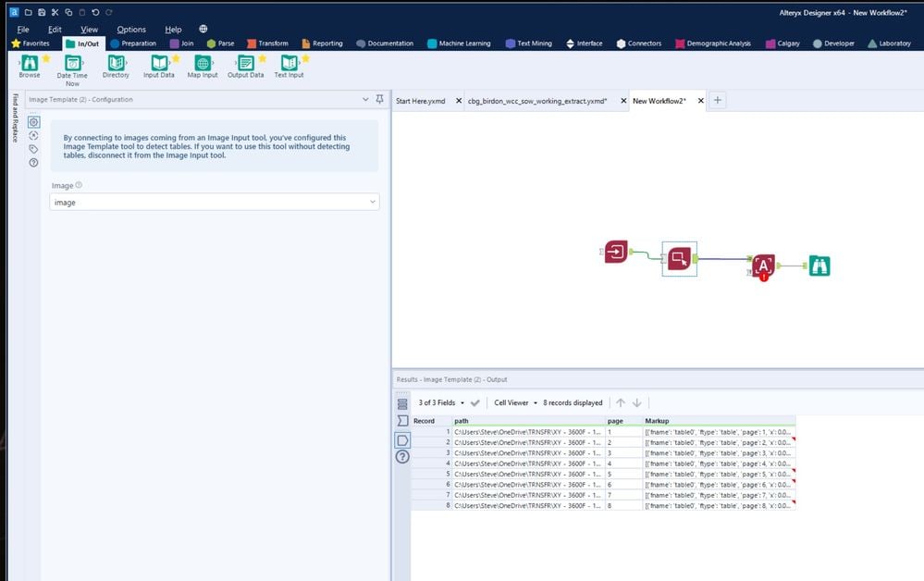Select the Directory tool

click(117, 66)
